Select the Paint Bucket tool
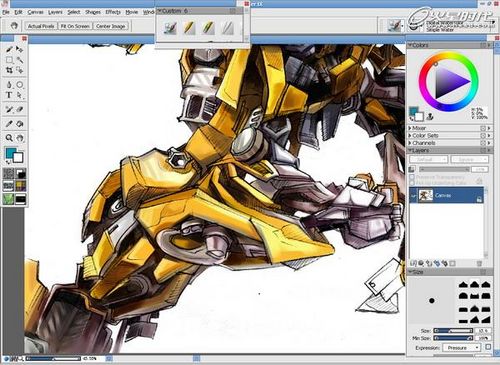This screenshot has height=365, width=500. click(20, 124)
